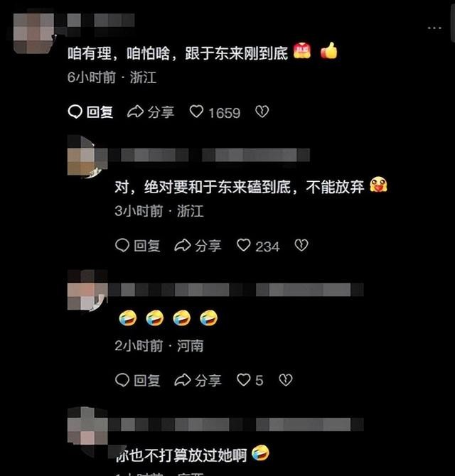
Task: Dislike the reply with 234 likes
Action: [301, 245]
